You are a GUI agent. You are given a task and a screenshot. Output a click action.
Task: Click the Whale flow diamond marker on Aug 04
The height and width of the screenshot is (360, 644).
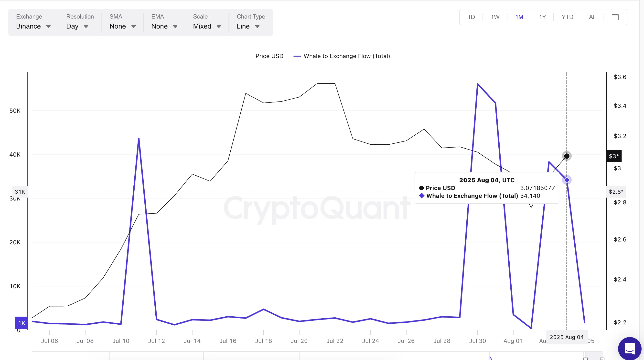point(567,180)
